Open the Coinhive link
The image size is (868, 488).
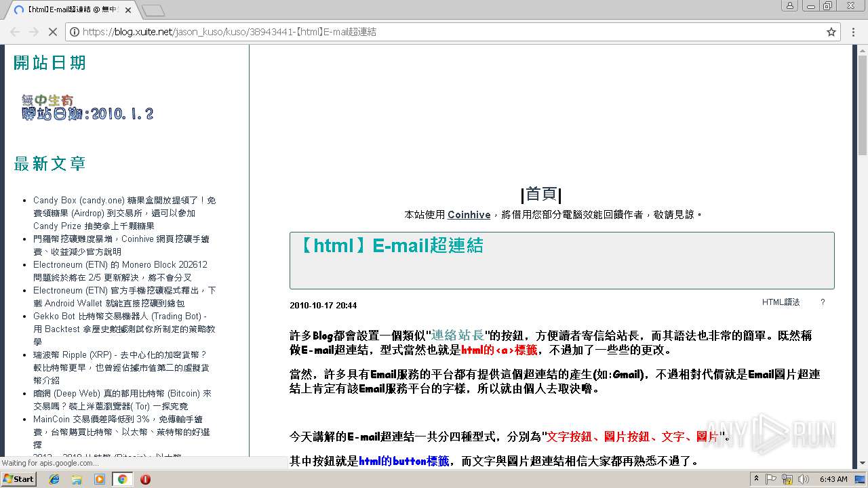click(x=469, y=215)
